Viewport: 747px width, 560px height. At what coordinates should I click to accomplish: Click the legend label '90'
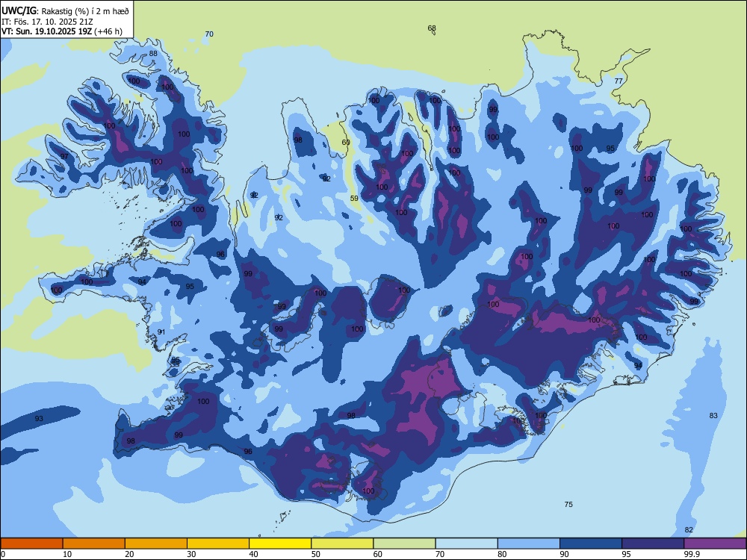564,554
